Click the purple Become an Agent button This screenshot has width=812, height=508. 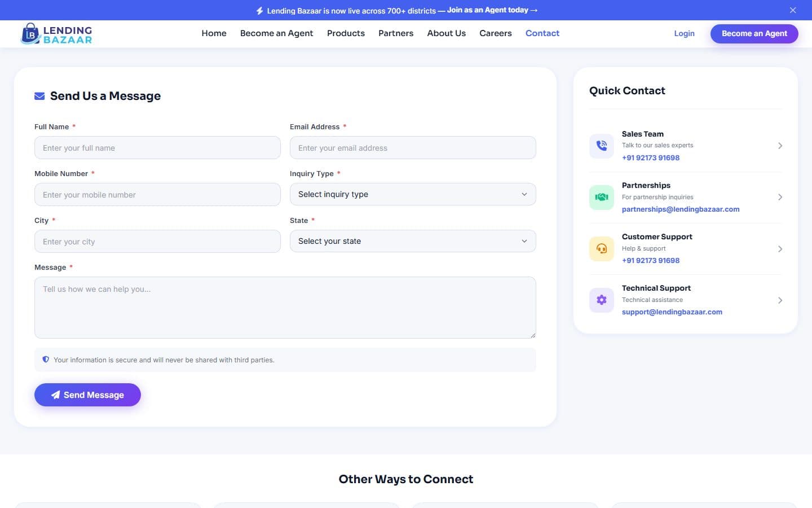click(x=754, y=33)
